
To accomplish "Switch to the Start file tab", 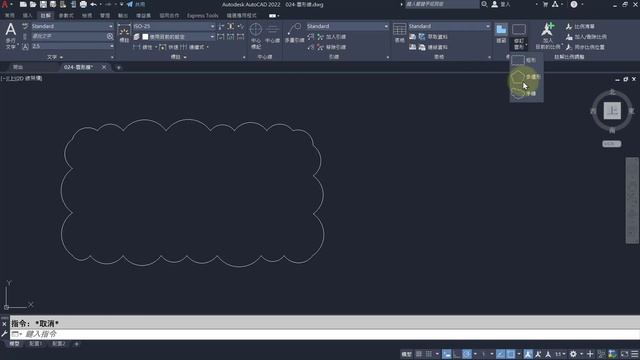I will (x=18, y=67).
